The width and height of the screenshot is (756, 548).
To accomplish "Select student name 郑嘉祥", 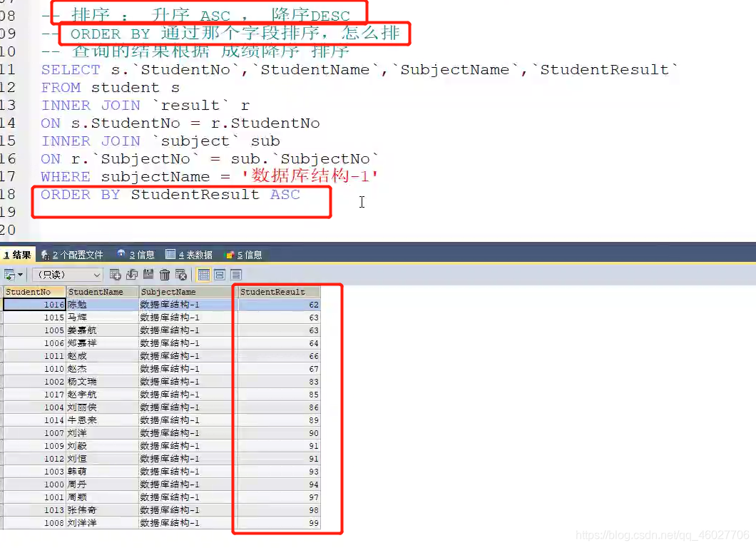I will 102,343.
